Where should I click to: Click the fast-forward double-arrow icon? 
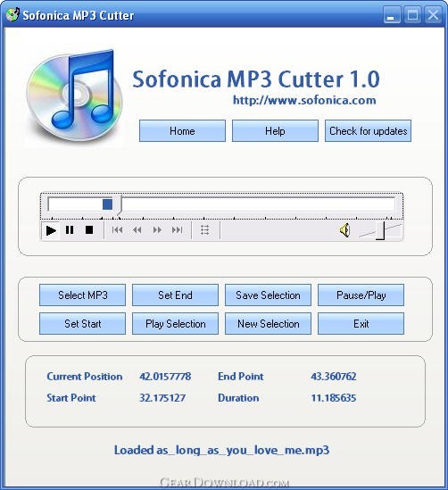click(x=157, y=230)
